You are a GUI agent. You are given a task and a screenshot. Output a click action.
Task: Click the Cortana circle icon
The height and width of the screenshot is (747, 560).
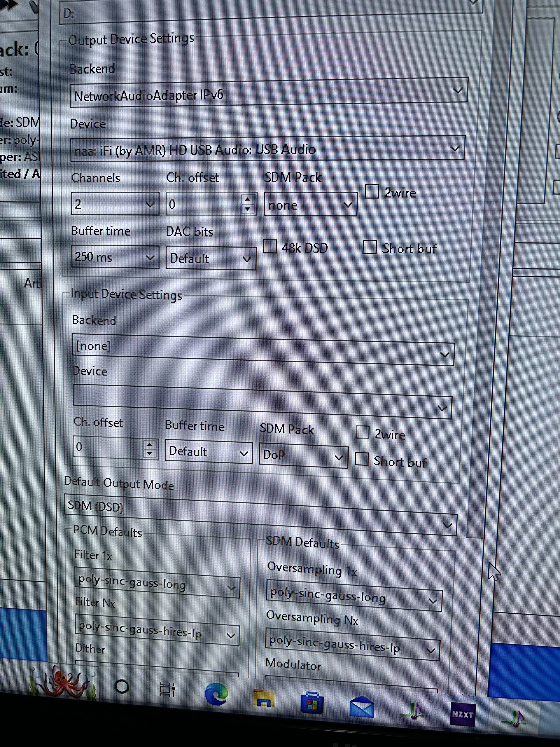[x=122, y=687]
